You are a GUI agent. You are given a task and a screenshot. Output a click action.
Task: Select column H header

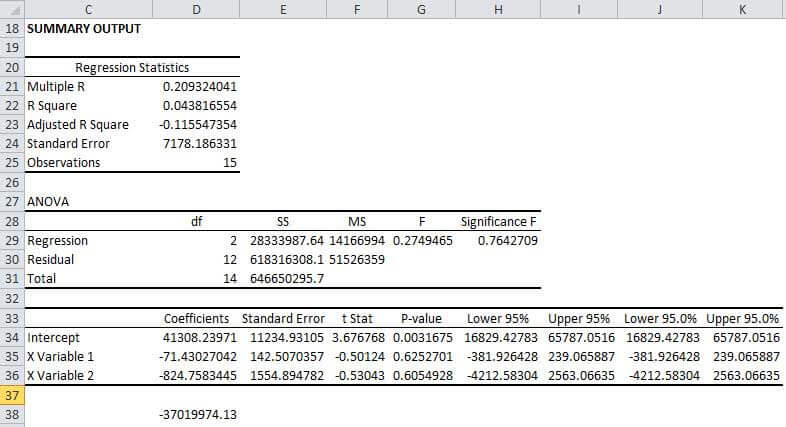click(498, 10)
